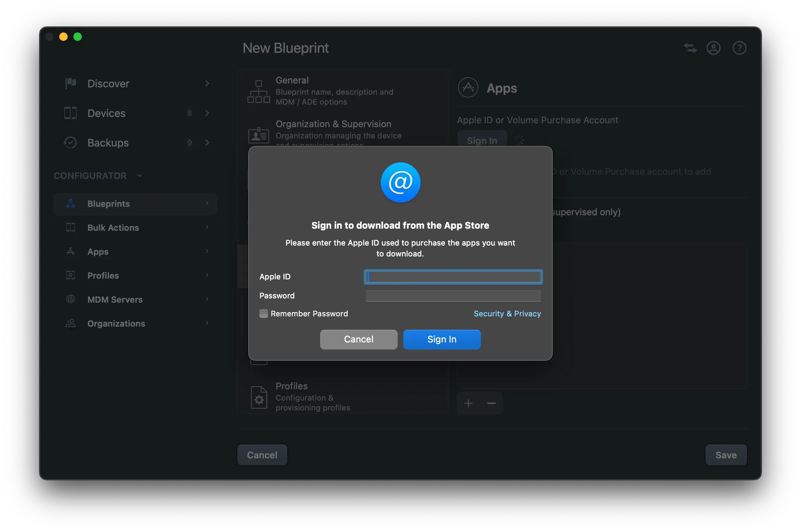This screenshot has height=532, width=801.
Task: Open Help via the question mark icon
Action: click(740, 48)
